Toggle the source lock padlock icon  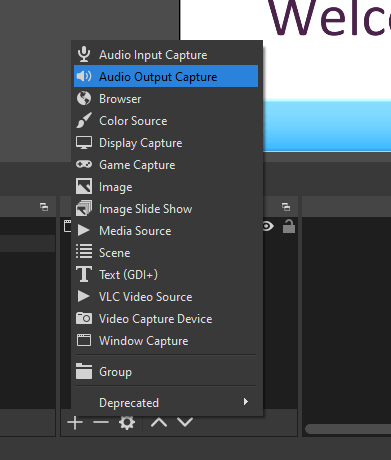pos(289,226)
